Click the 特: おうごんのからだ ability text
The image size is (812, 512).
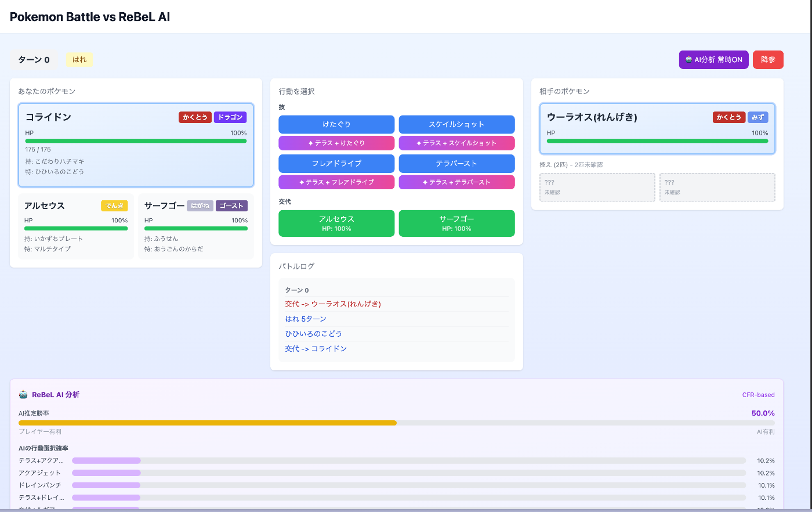click(x=174, y=249)
